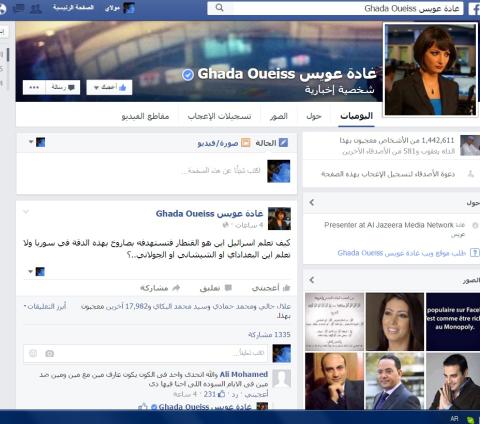Open photo of man with clasped hands
Image resolution: width=480 pixels, height=424 pixels.
[453, 381]
